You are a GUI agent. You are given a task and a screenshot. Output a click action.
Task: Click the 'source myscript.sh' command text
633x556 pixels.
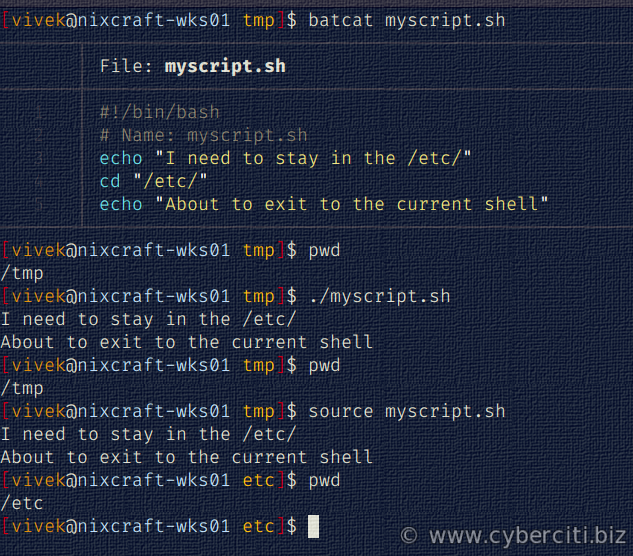tap(407, 411)
